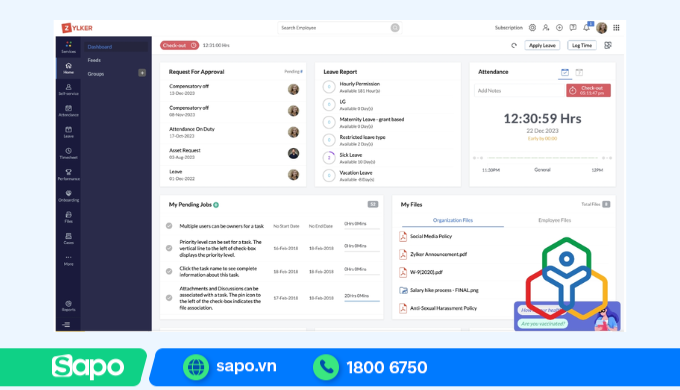Click Check-out button in Attendance widget
680x390 pixels.
tap(588, 90)
